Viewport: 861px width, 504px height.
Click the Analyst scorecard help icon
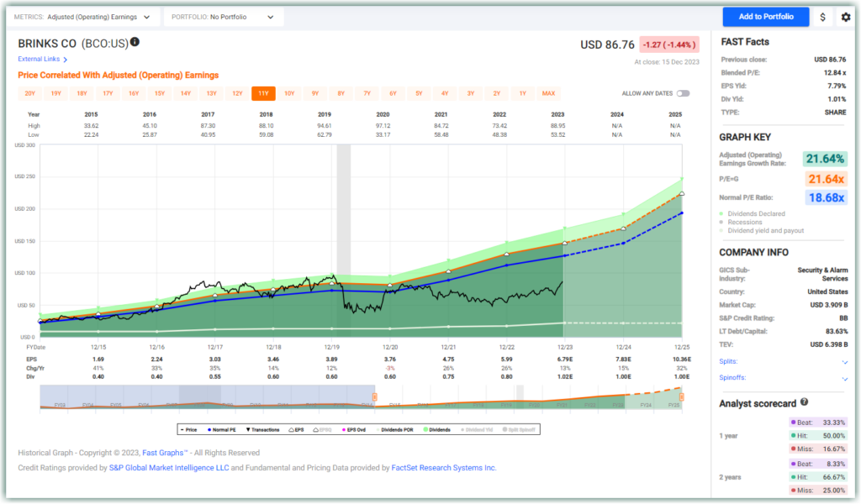(x=804, y=402)
